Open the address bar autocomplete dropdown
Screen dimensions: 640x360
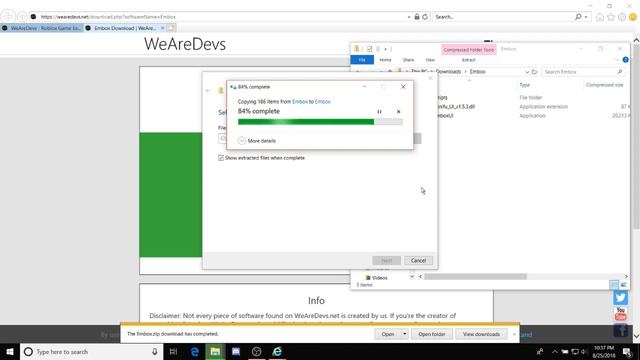click(409, 17)
